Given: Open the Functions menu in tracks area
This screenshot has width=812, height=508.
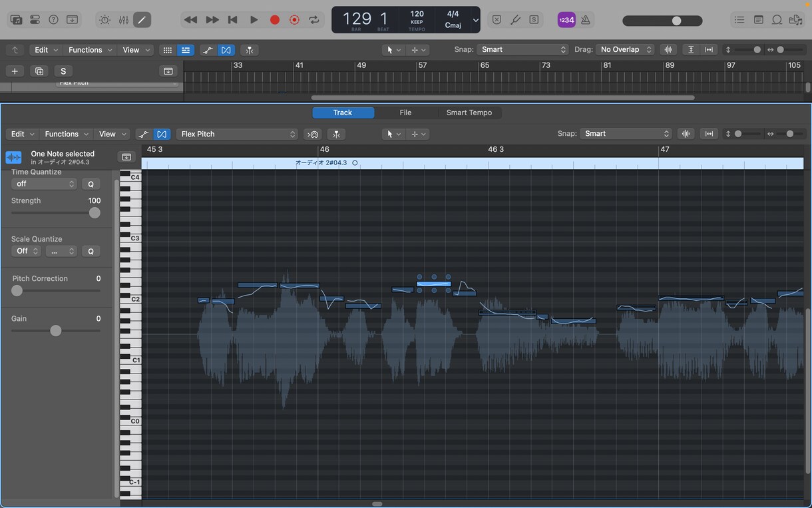Looking at the screenshot, I should (91, 50).
